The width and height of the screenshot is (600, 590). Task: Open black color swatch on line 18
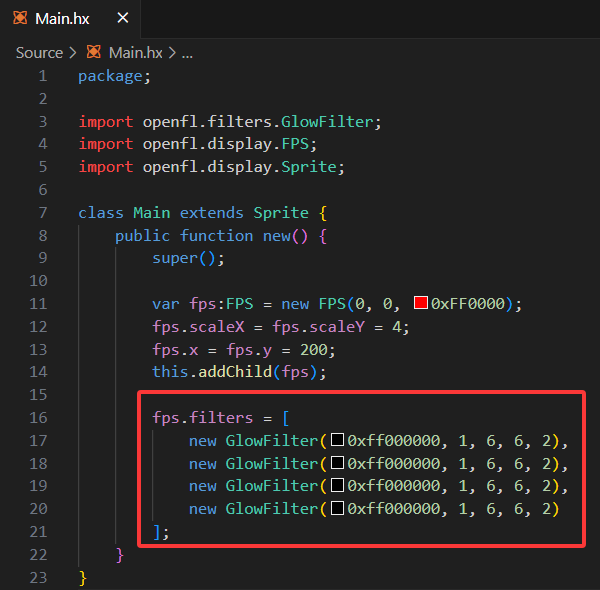pyautogui.click(x=337, y=462)
